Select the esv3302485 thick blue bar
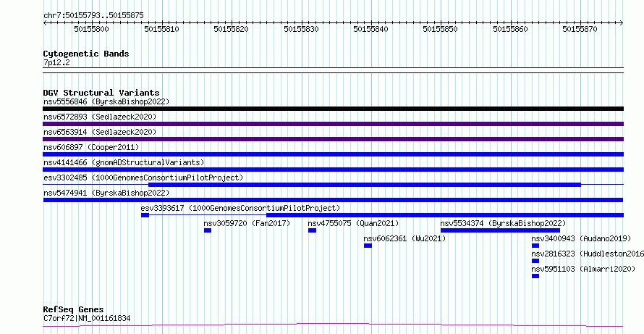Screen dimensions: 644x334 365,185
